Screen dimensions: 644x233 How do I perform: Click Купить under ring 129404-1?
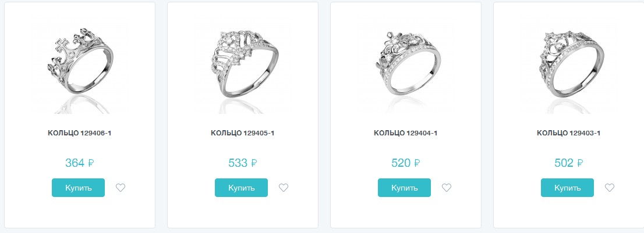404,188
